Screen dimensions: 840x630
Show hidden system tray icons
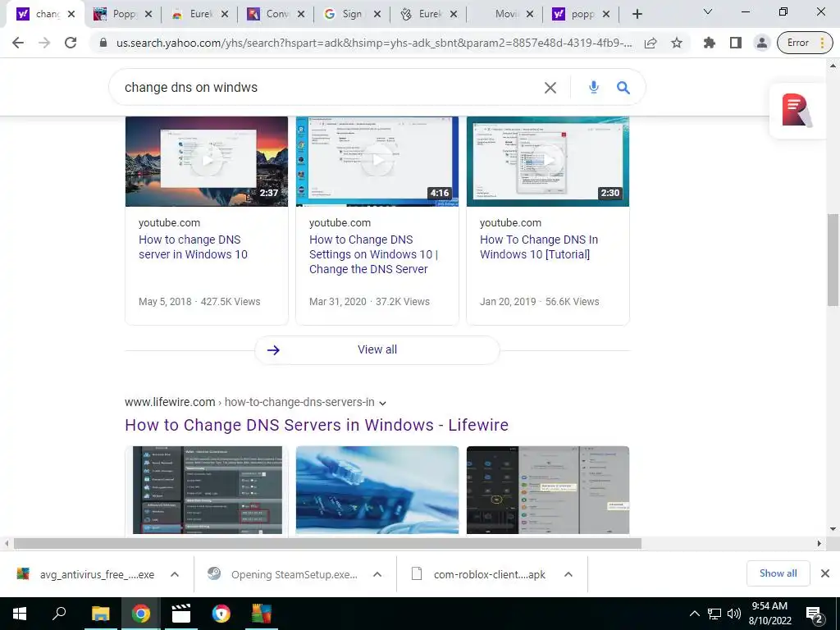[x=694, y=614]
